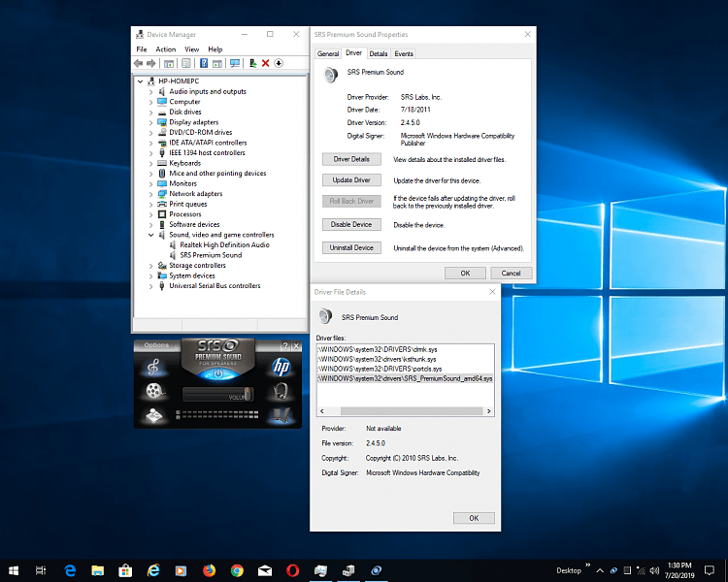728x582 pixels.
Task: Open Task View from taskbar
Action: [x=41, y=570]
